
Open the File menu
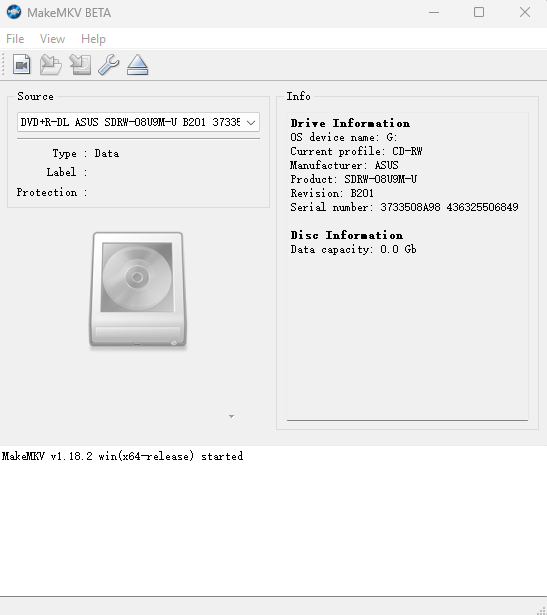tap(15, 39)
